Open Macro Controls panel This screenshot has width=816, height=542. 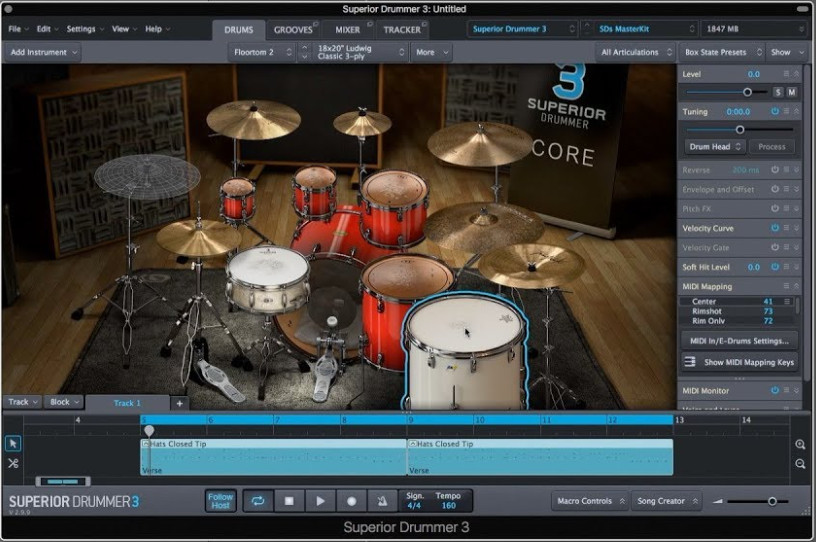(x=590, y=501)
